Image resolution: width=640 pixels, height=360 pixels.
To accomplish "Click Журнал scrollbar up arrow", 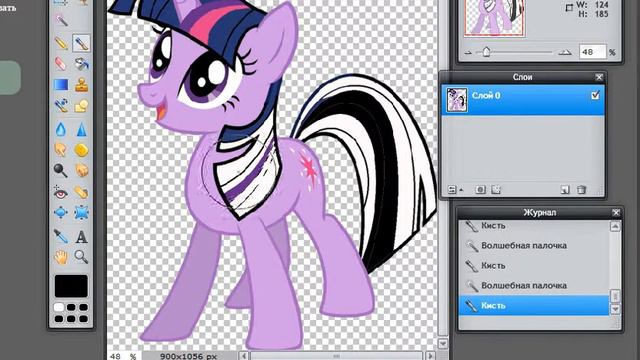I will click(615, 227).
